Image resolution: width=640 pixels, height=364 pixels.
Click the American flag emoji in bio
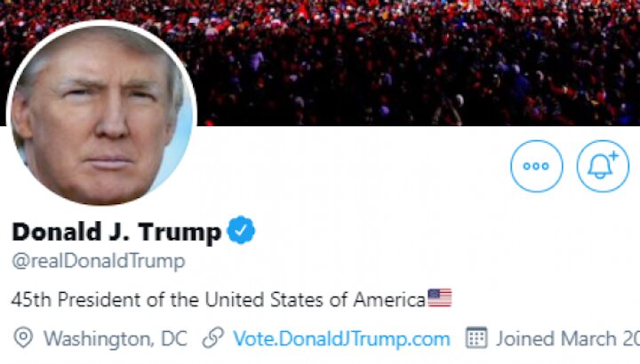coord(440,297)
